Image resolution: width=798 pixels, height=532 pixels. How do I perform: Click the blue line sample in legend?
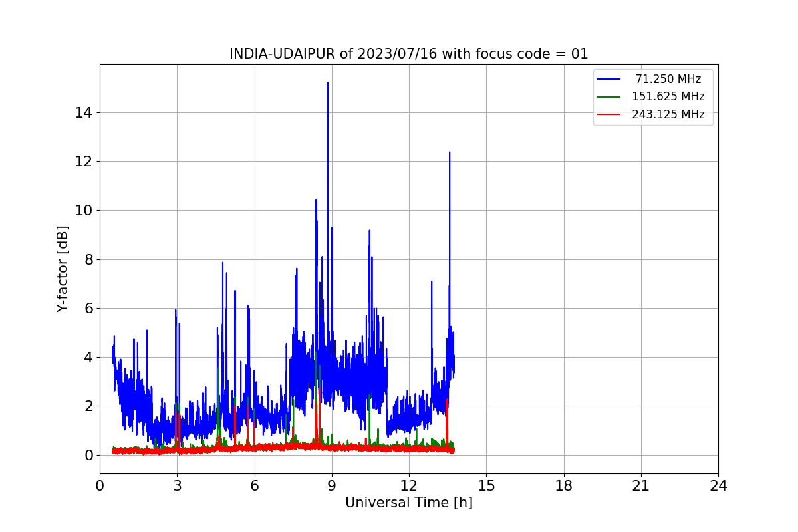click(608, 79)
